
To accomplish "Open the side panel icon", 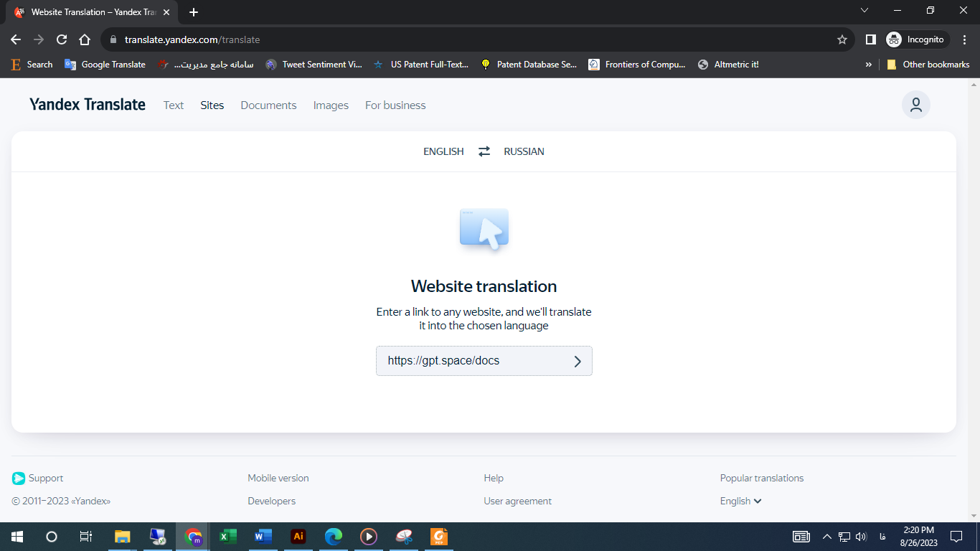I will 871,39.
